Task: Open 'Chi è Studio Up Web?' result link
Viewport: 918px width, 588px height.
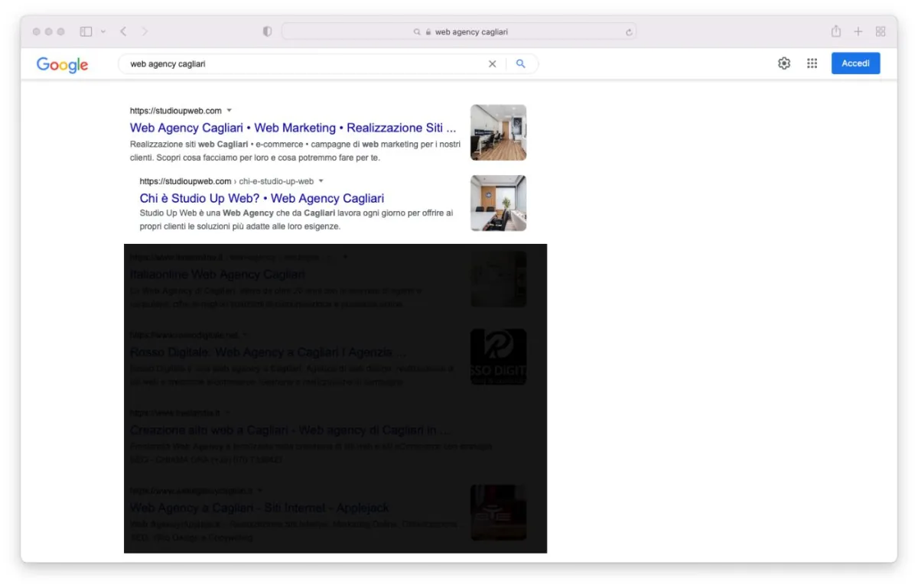Action: coord(262,198)
